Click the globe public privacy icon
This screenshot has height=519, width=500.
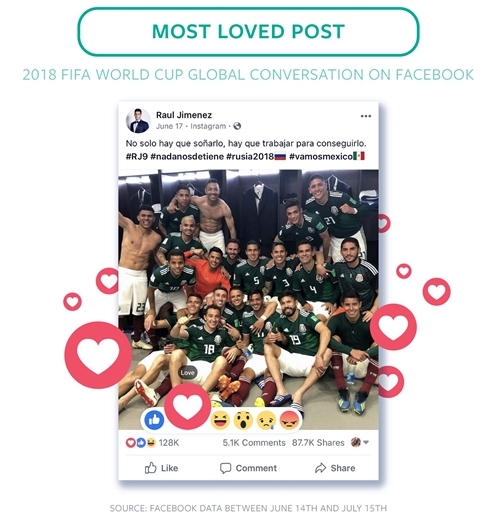point(237,126)
